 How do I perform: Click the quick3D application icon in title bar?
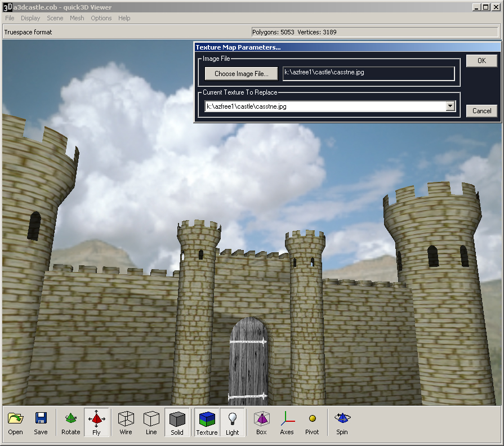pyautogui.click(x=8, y=7)
